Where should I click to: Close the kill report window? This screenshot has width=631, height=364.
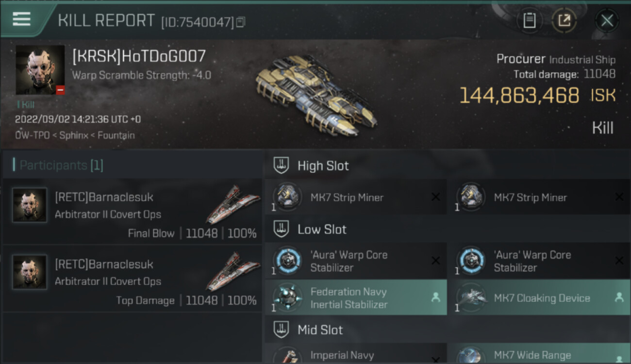[607, 21]
